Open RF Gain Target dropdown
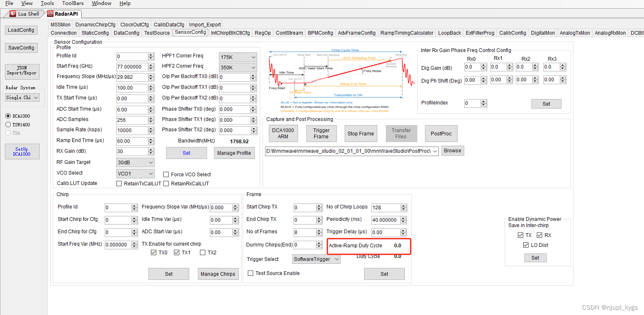Viewport: 644px width, 315px height. pos(135,163)
